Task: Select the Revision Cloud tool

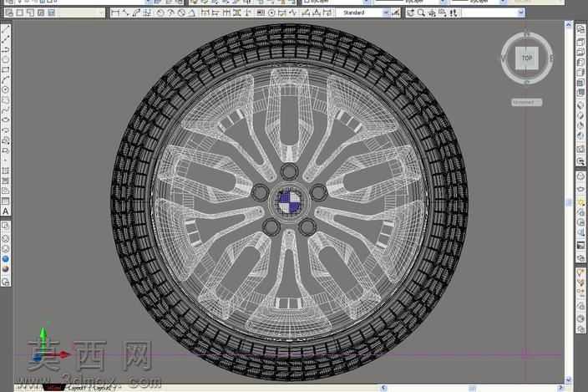Action: pos(6,99)
